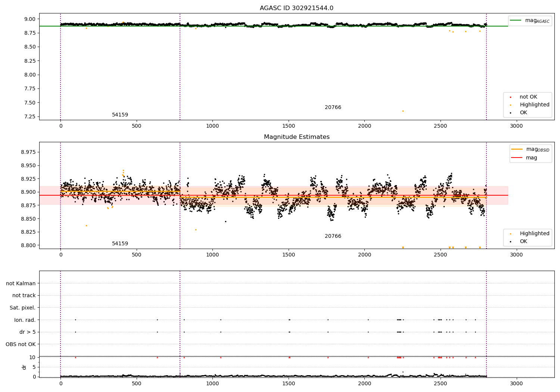The image size is (560, 392).
Task: Click the 'Magnitude Estimates' subplot title
Action: 296,137
